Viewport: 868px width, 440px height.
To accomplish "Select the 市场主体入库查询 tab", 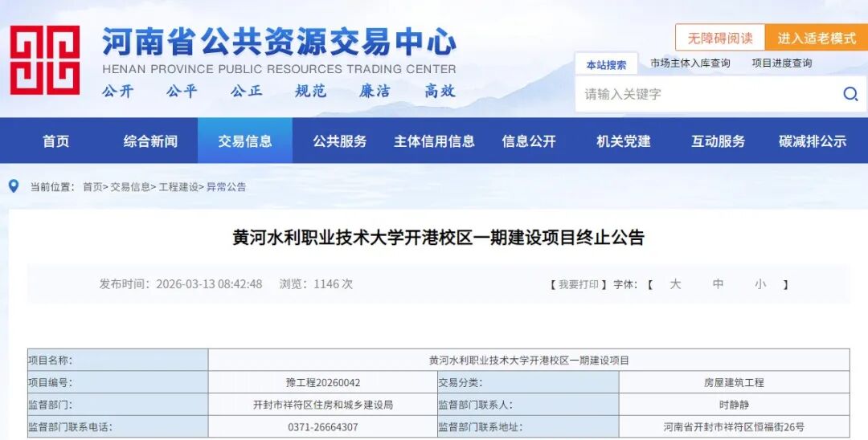I will [x=690, y=63].
